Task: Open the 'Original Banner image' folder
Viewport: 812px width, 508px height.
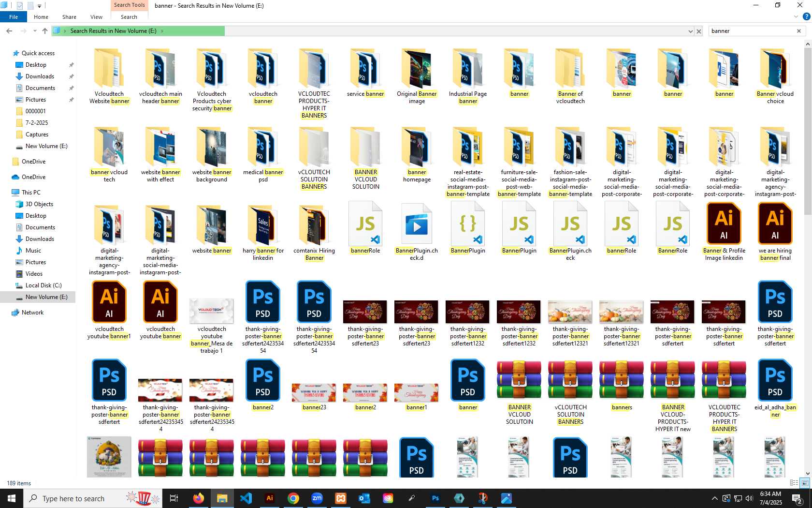Action: (x=417, y=77)
